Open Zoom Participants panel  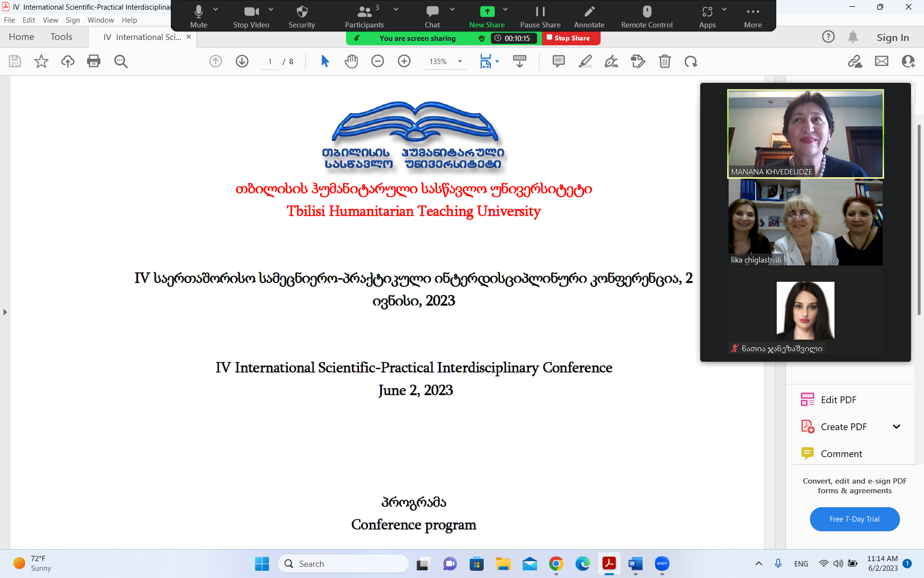[364, 17]
